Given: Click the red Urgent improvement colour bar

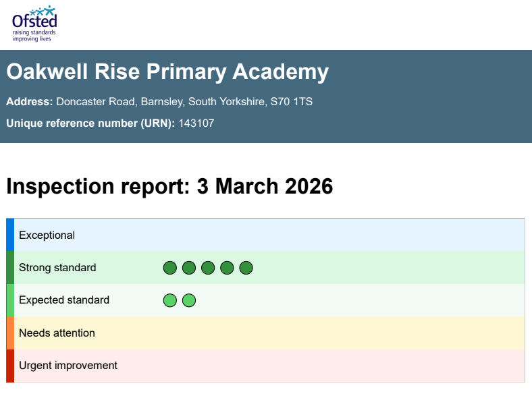Looking at the screenshot, I should coord(10,366).
